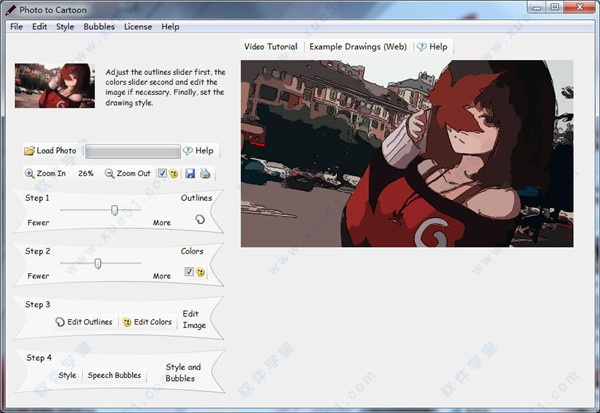Click Help next to Example Drawings
Image resolution: width=600 pixels, height=413 pixels.
(432, 47)
